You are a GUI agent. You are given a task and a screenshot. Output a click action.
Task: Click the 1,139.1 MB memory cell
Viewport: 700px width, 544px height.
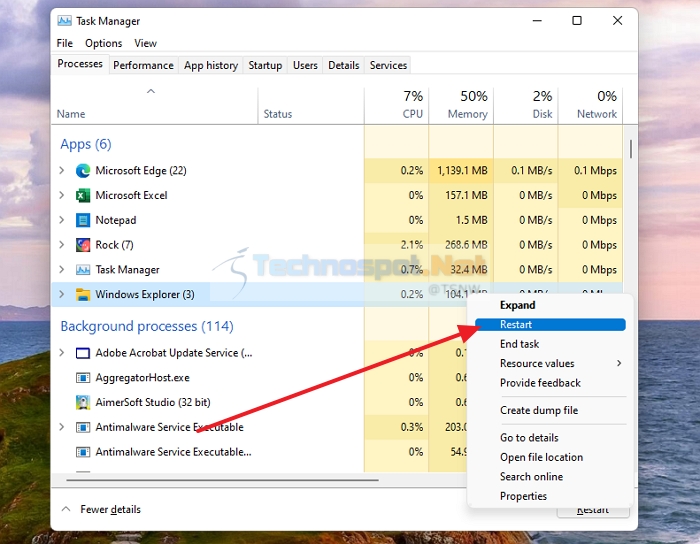point(461,170)
